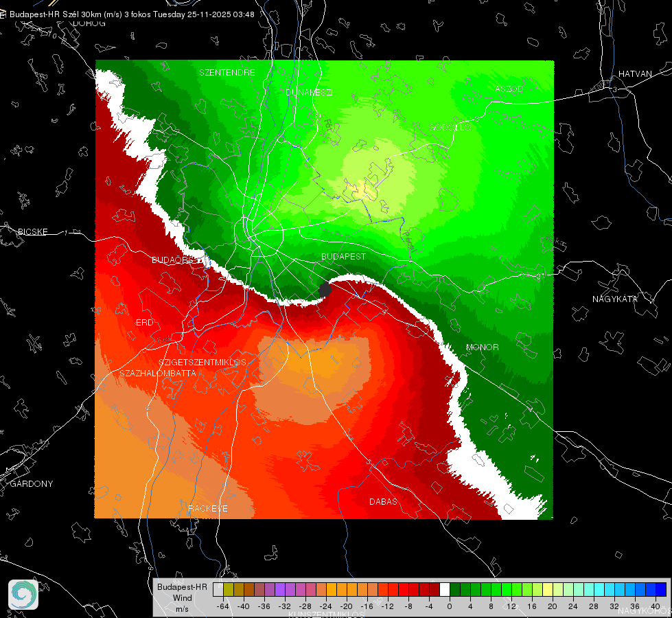Click the RACKEVE map label
672x618 pixels.
(208, 509)
